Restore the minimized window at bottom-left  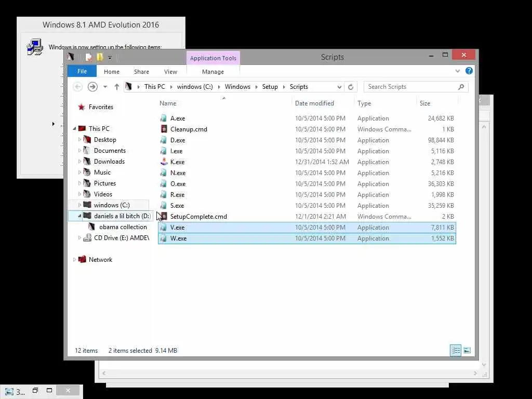pyautogui.click(x=35, y=391)
